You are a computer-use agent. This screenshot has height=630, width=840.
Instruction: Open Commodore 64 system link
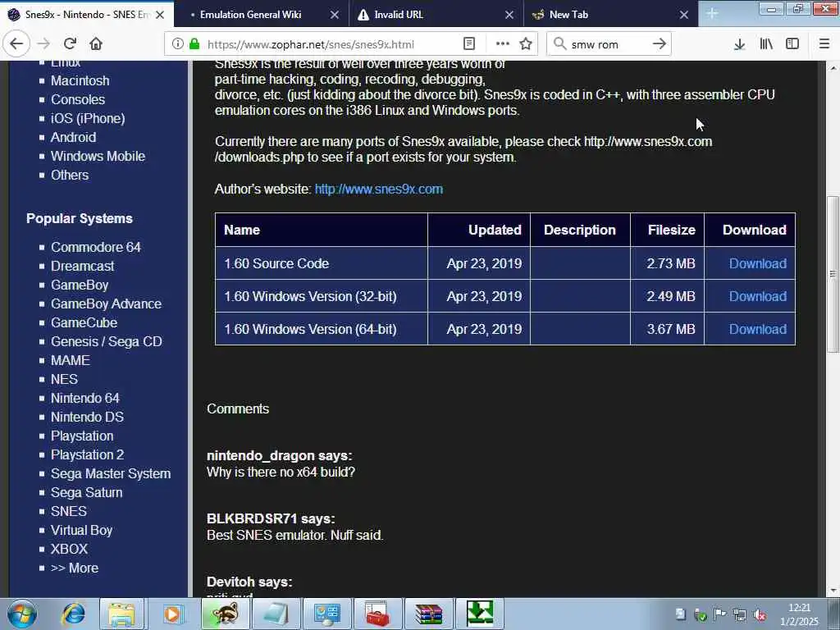96,247
